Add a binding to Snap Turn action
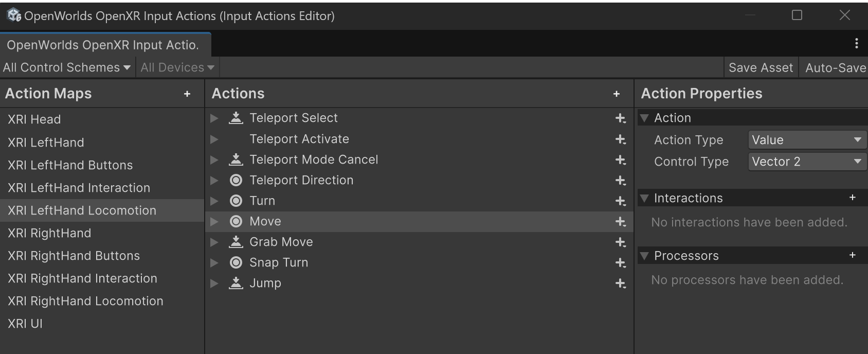 (621, 263)
